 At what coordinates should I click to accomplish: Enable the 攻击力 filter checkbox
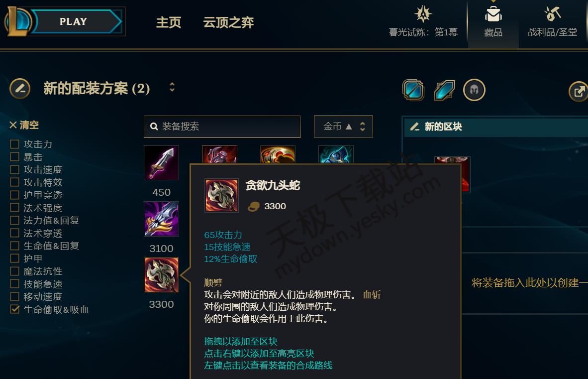tap(14, 144)
